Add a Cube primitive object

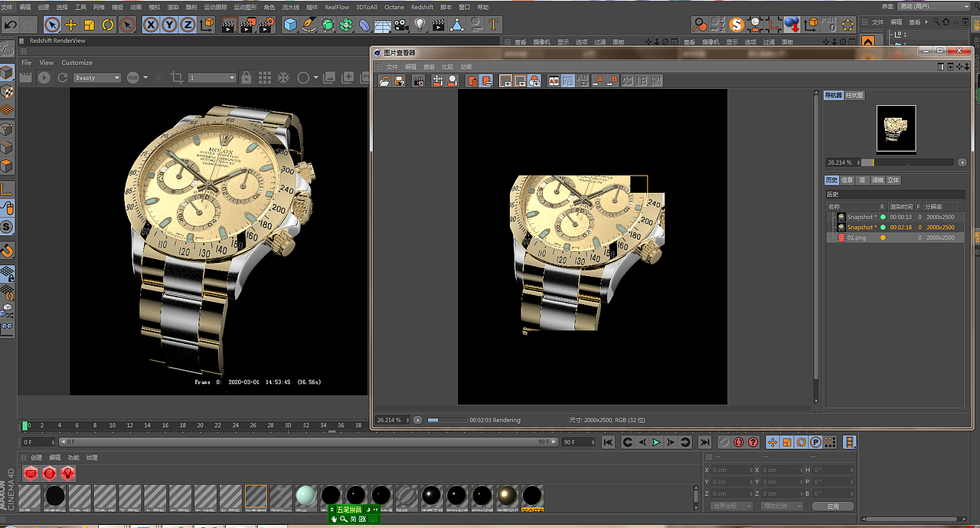point(290,25)
